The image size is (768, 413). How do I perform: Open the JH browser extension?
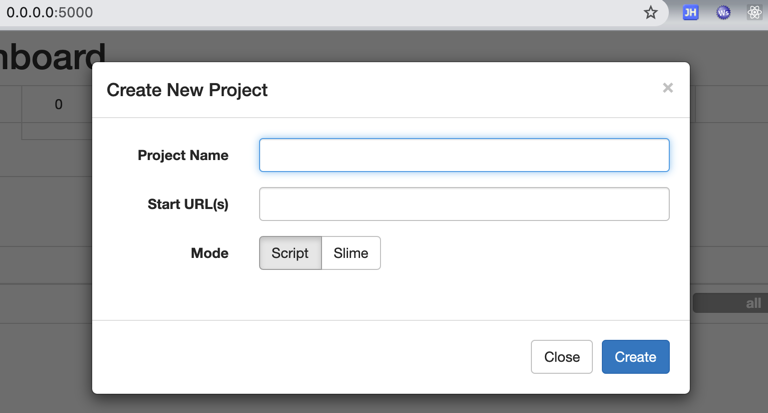pyautogui.click(x=690, y=12)
